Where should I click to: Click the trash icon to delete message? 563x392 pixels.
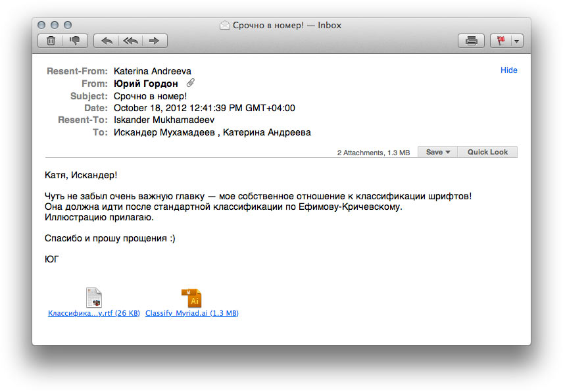pyautogui.click(x=51, y=41)
